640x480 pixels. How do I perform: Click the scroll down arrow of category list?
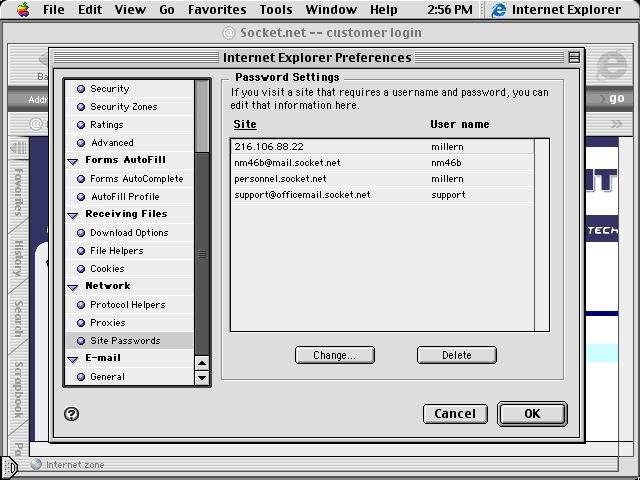[202, 378]
